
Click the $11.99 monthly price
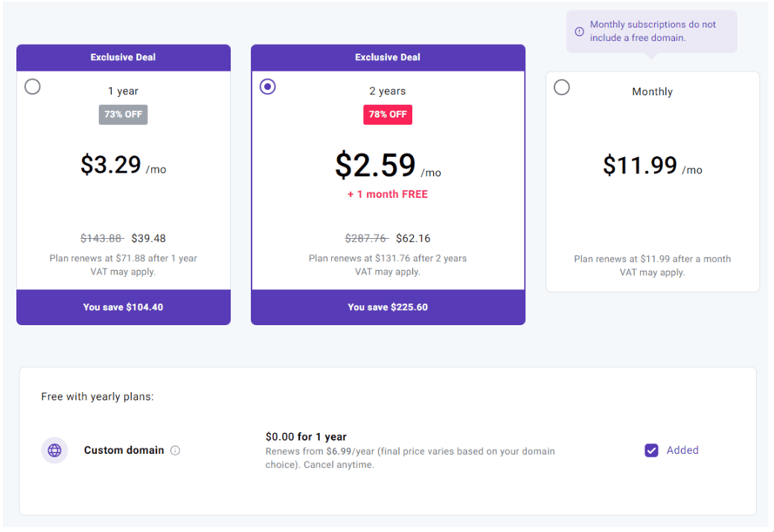(x=652, y=165)
